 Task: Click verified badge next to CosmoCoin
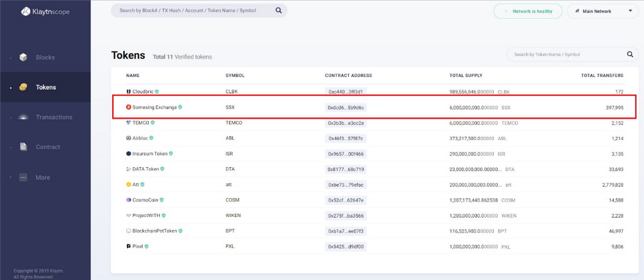point(162,200)
